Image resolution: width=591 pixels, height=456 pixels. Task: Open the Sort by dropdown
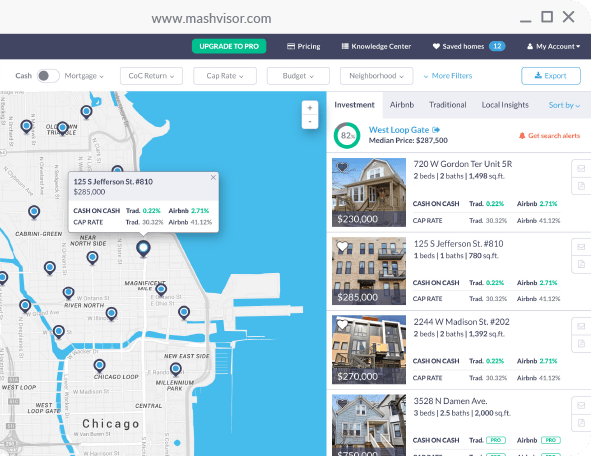coord(564,105)
